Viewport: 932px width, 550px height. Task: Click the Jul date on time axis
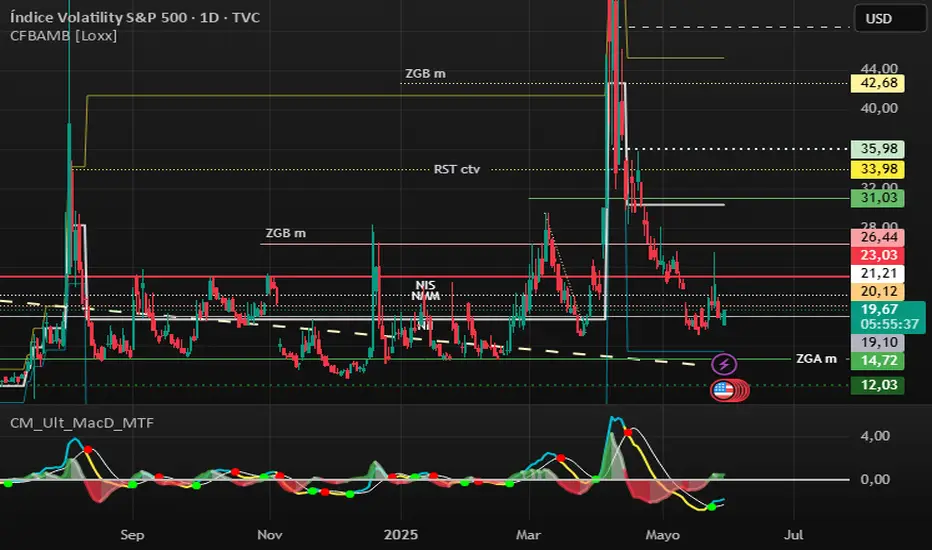[x=794, y=535]
